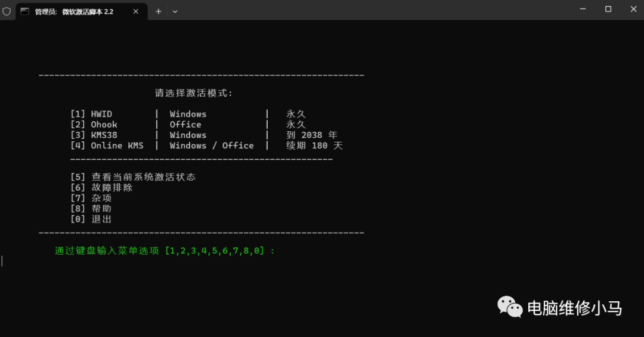
Task: Close the terminal window
Action: [634, 9]
